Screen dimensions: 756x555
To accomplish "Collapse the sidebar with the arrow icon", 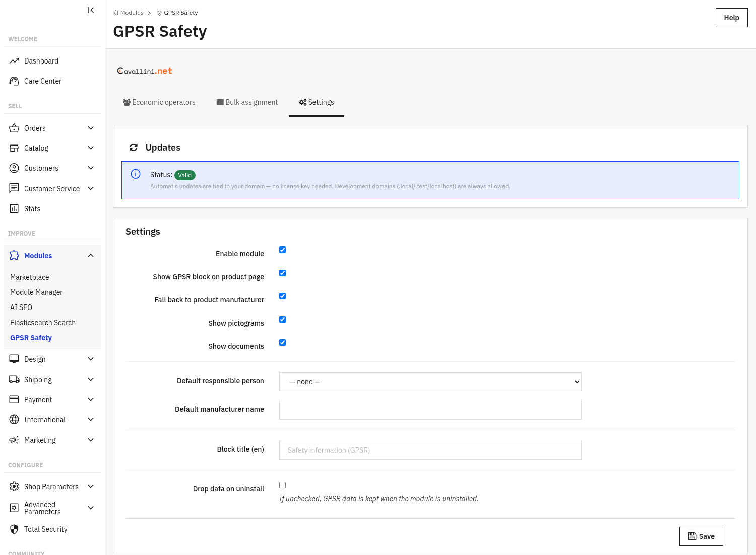I will (91, 10).
